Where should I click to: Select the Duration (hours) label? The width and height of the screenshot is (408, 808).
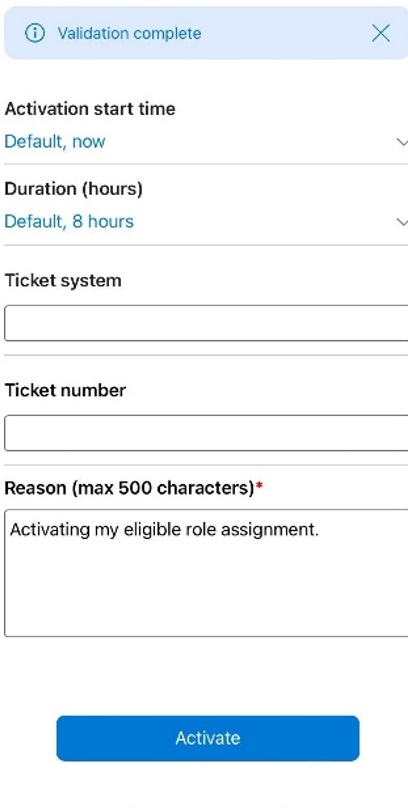(73, 189)
